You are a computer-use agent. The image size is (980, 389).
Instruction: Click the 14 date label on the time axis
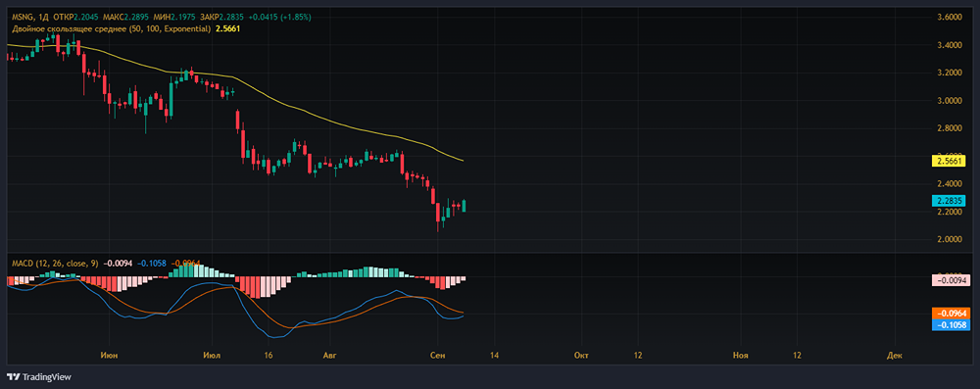pos(494,356)
